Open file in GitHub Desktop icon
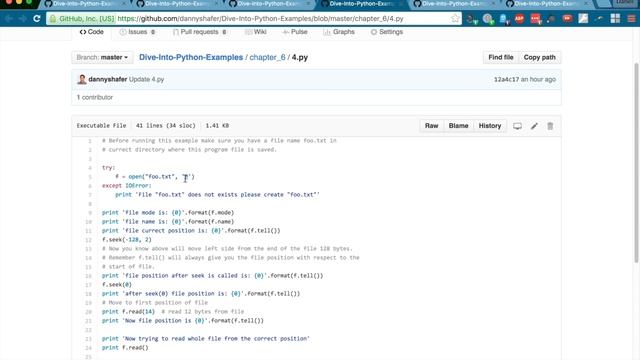The height and width of the screenshot is (360, 640). pos(517,126)
